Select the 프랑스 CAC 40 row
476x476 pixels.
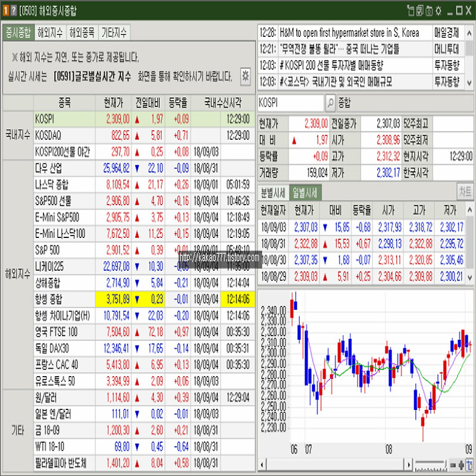(x=144, y=365)
